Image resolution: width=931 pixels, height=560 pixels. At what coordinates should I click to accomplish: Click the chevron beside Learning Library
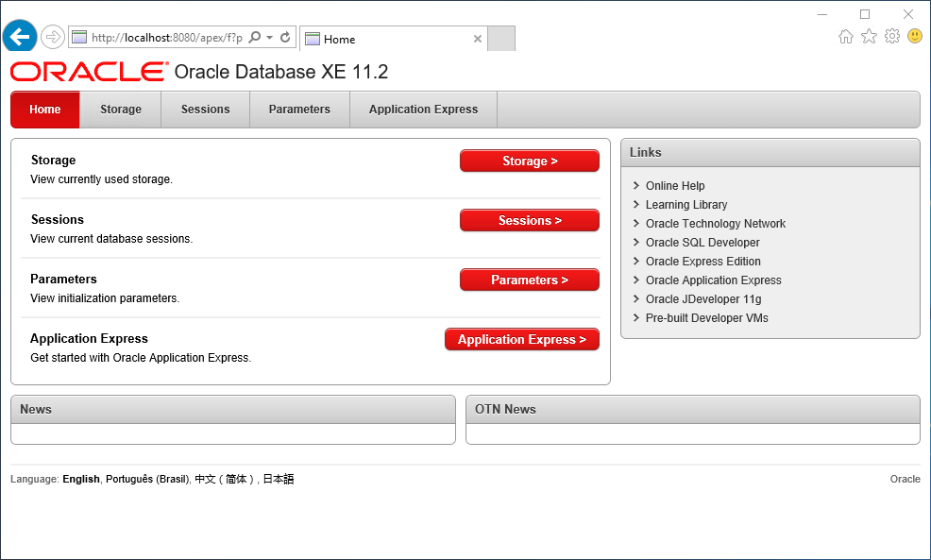click(x=635, y=204)
